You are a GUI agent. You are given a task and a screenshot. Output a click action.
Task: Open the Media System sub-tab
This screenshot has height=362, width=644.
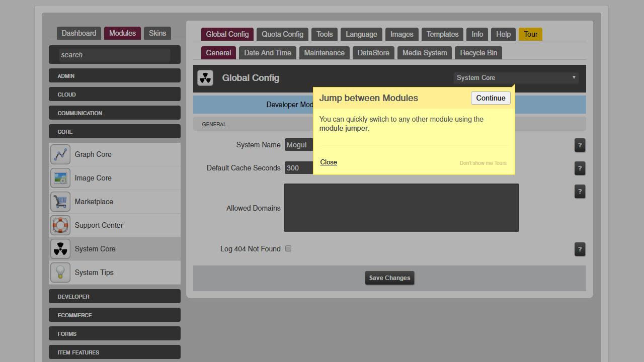click(424, 53)
